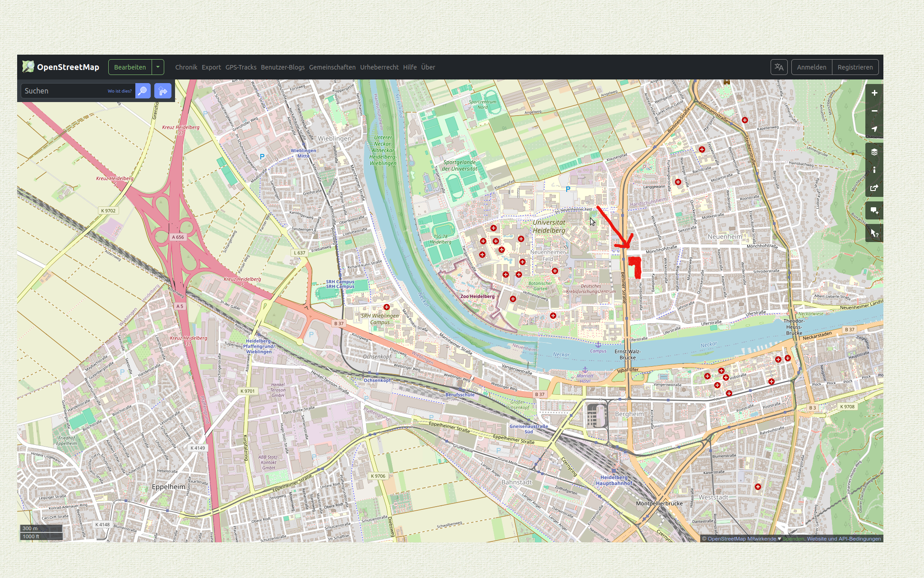The width and height of the screenshot is (924, 578).
Task: Click the Registrieren sign-up button
Action: (855, 67)
